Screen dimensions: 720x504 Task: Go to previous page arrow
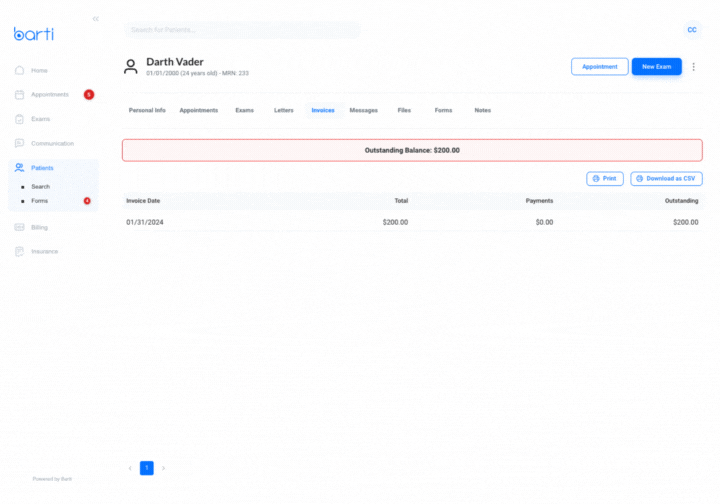point(130,468)
